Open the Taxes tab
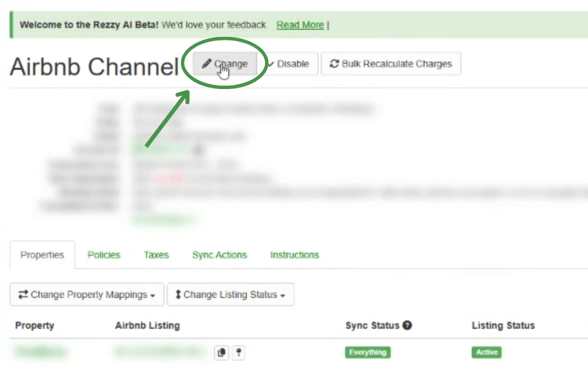The height and width of the screenshot is (387, 588). point(156,255)
